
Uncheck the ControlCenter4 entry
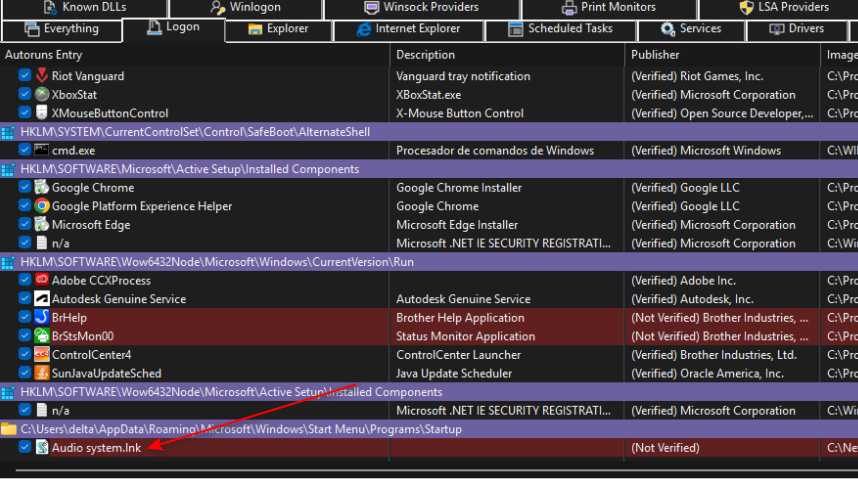pyautogui.click(x=24, y=354)
